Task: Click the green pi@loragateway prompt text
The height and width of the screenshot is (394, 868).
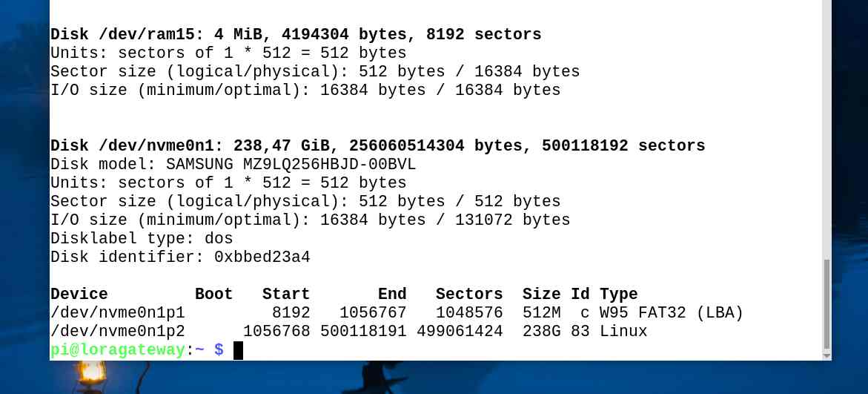Action: coord(117,350)
